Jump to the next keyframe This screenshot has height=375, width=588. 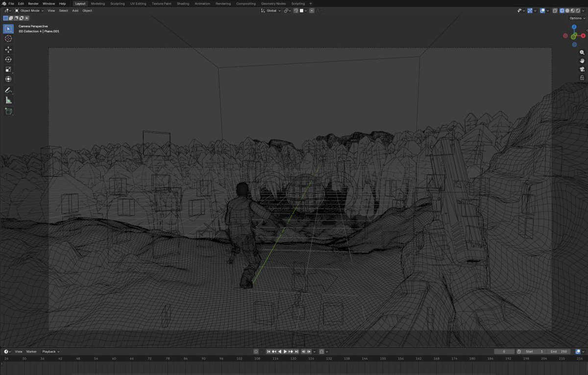[291, 351]
